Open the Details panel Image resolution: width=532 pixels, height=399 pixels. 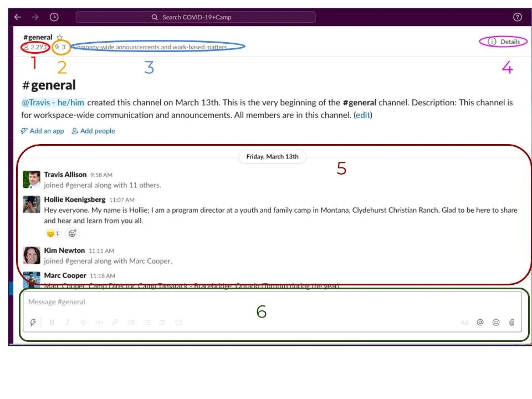click(503, 41)
